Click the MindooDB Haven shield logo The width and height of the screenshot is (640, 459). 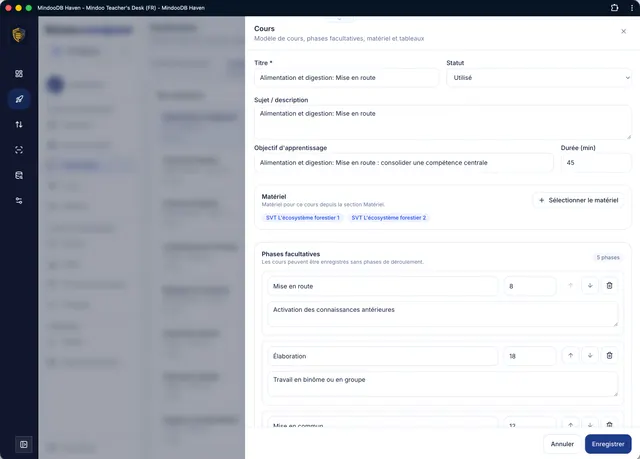[19, 35]
